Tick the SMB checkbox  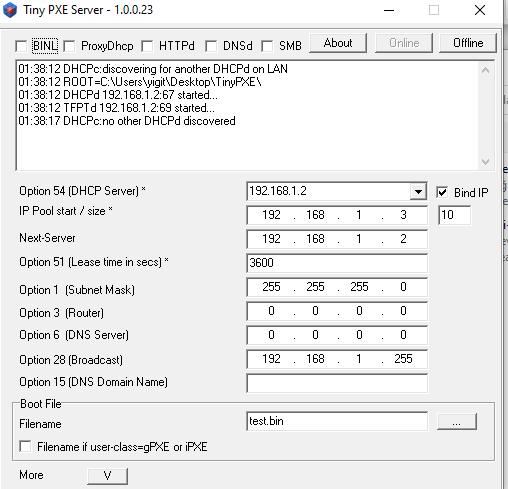267,46
